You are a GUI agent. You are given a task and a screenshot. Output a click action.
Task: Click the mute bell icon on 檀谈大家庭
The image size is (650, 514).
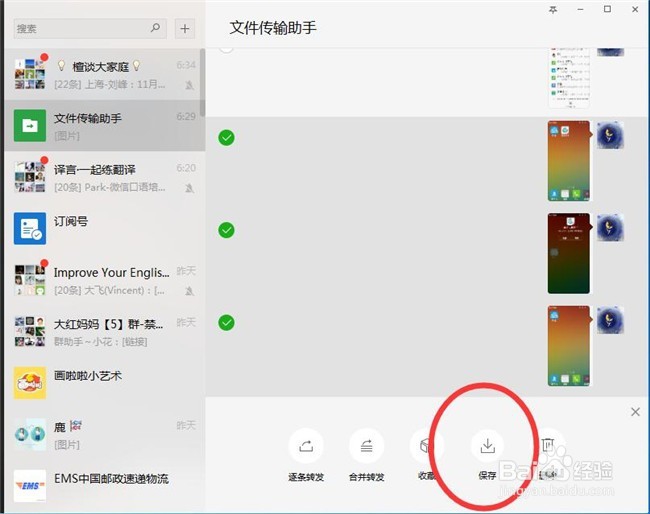pyautogui.click(x=189, y=85)
